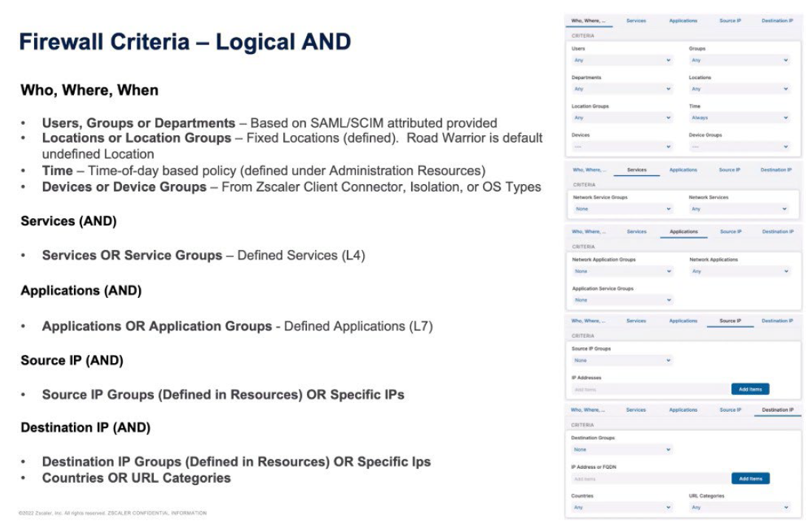This screenshot has height=522, width=812.
Task: Open the URL Categories dropdown
Action: point(740,508)
